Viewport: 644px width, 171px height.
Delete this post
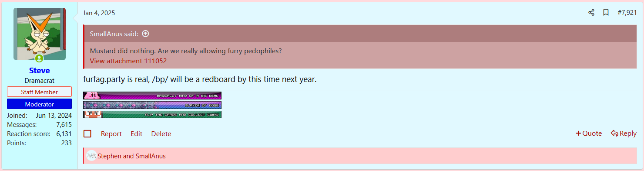pos(161,134)
